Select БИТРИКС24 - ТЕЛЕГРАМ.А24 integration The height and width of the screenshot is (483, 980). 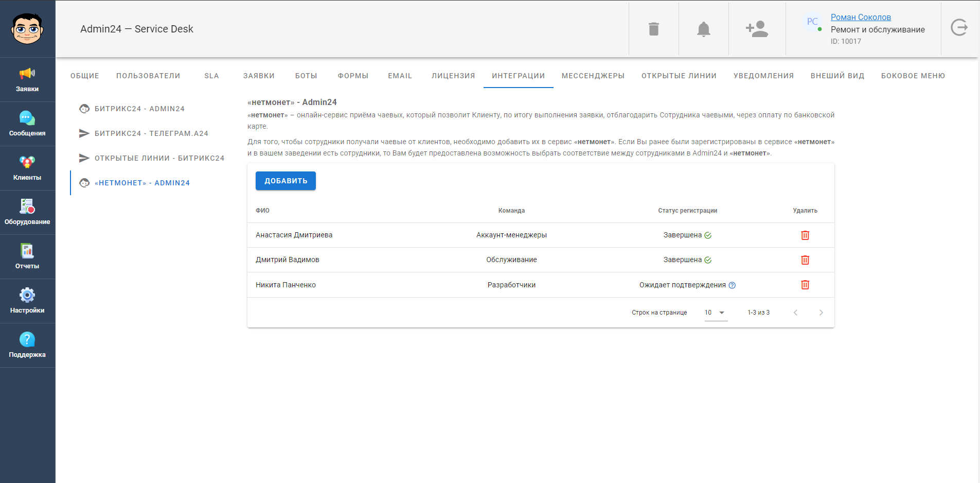pos(151,133)
